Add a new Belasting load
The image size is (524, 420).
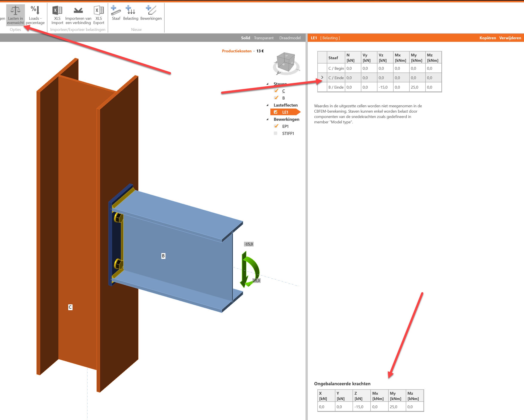pos(130,11)
